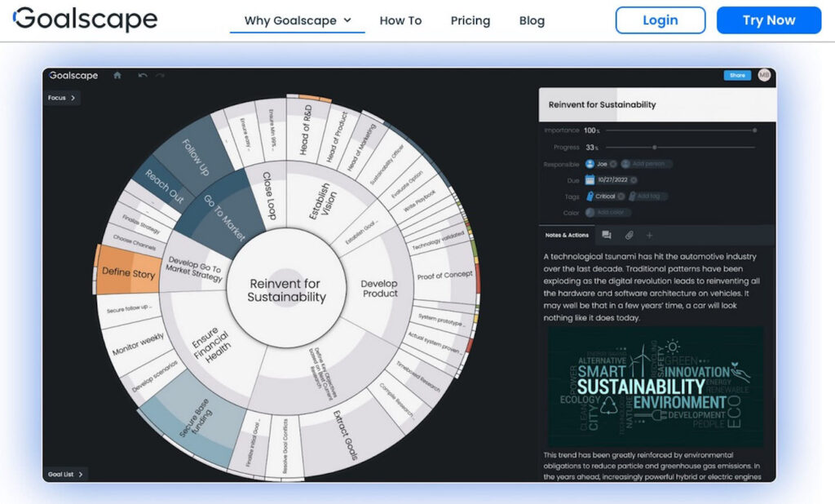
Task: Click the undo arrow icon
Action: [143, 75]
